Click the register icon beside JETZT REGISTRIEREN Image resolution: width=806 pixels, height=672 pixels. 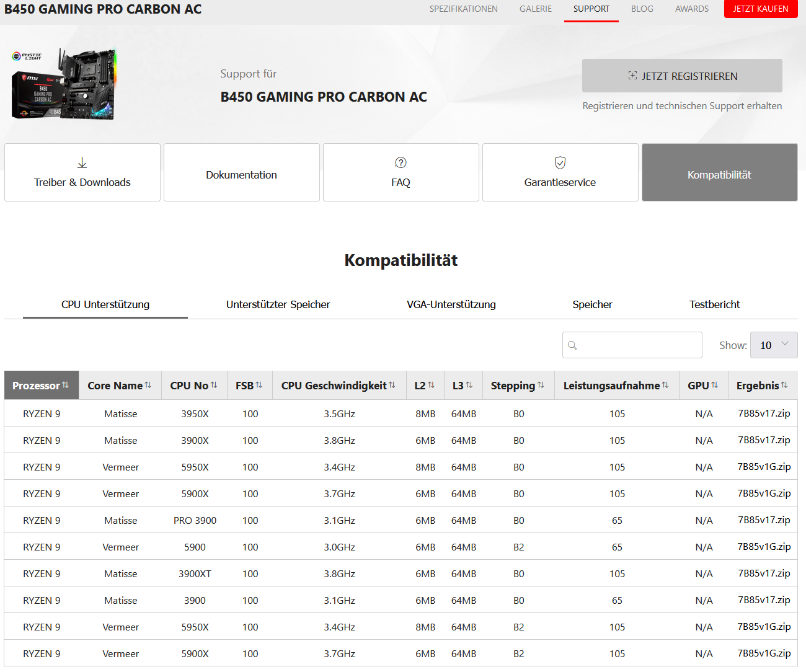coord(632,76)
